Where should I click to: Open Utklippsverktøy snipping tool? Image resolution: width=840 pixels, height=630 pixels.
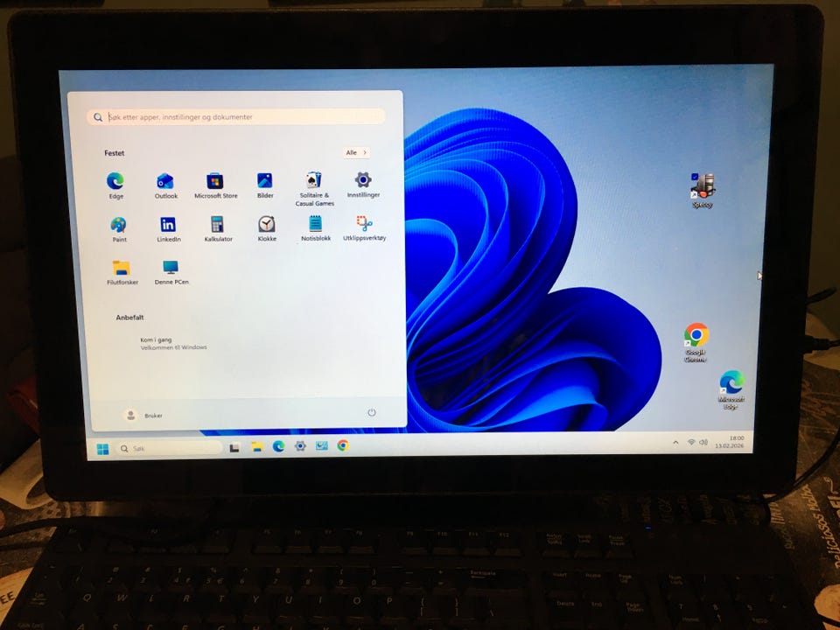(364, 227)
